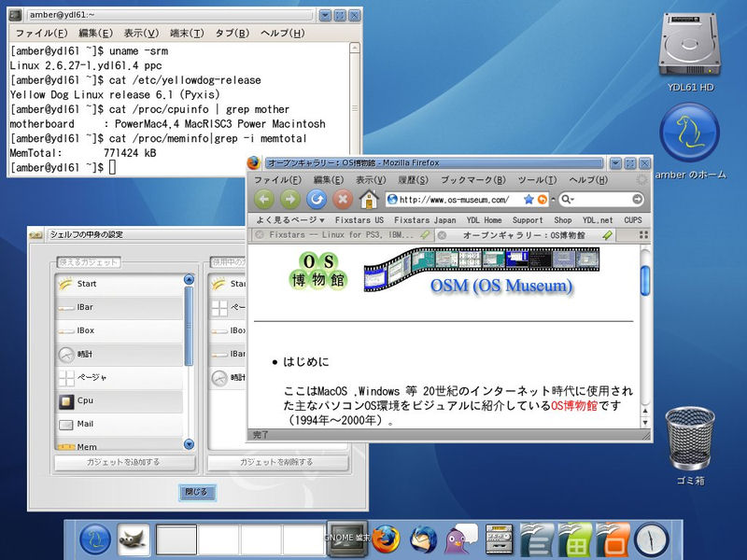Select 時計 in available gadgets list

pos(120,354)
